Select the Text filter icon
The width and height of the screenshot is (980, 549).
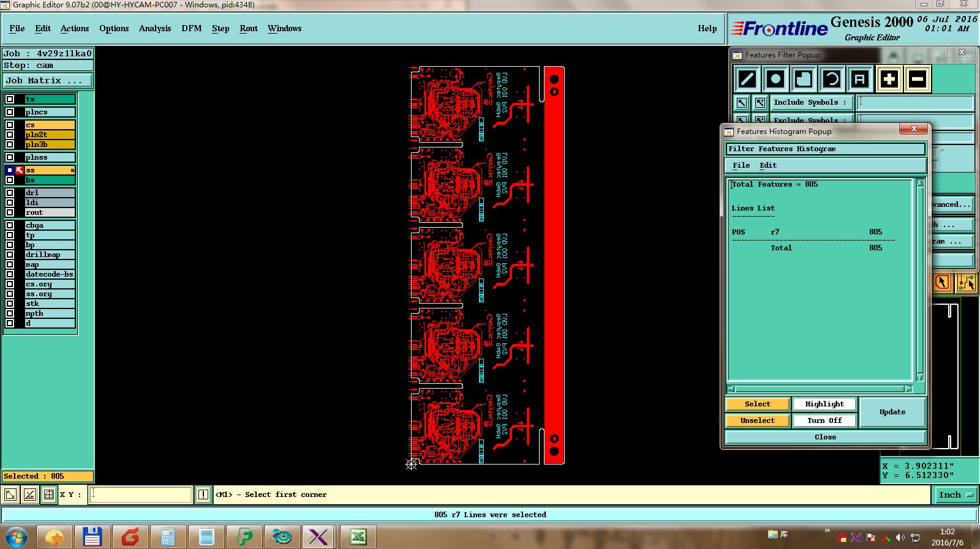click(860, 79)
